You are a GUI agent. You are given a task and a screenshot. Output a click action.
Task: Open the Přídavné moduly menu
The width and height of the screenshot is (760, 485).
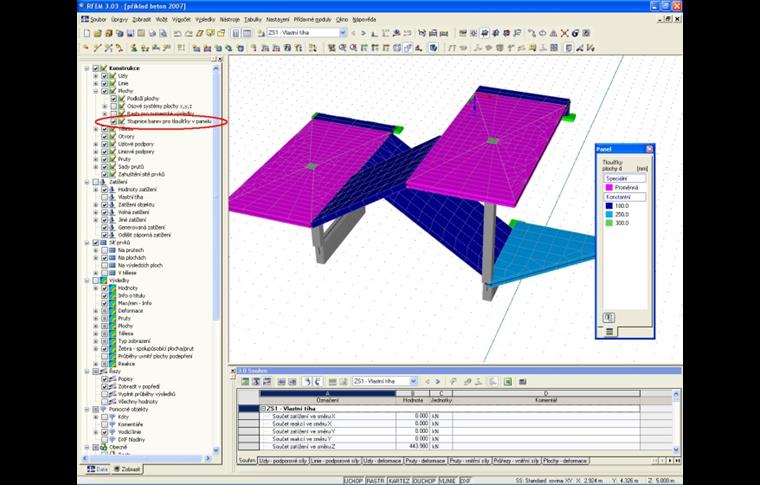[x=314, y=19]
